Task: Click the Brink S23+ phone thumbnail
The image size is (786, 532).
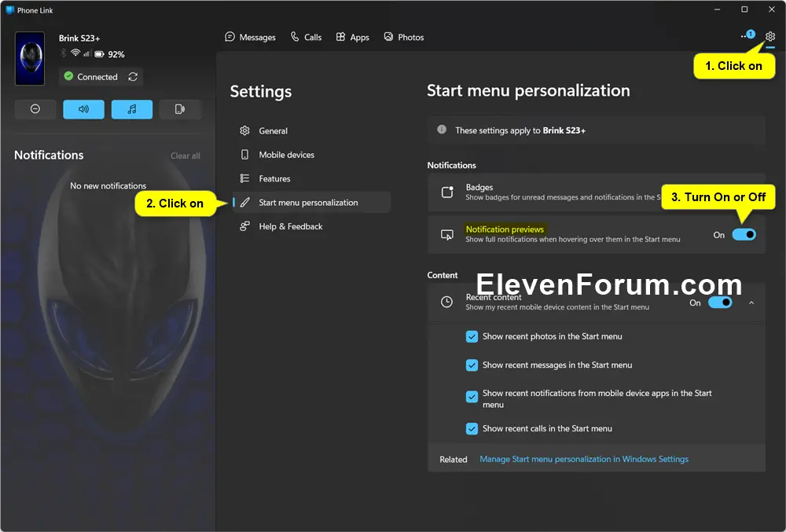Action: pos(30,59)
